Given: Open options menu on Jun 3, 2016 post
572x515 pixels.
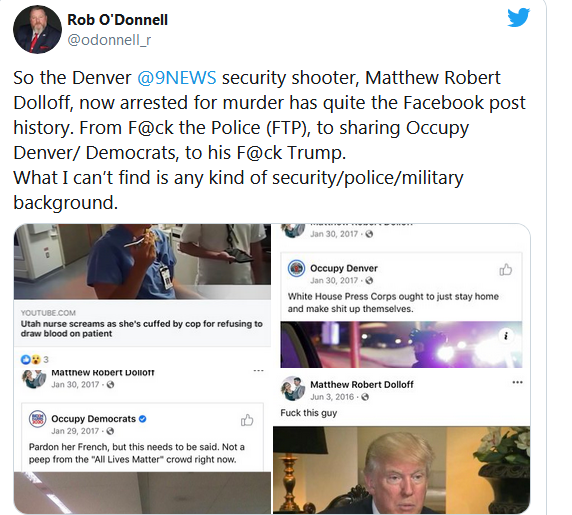Looking at the screenshot, I should point(517,383).
